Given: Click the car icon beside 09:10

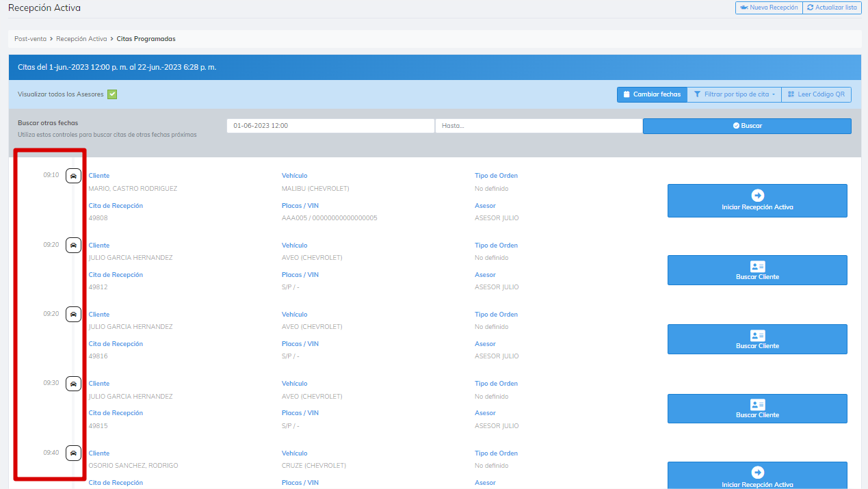Looking at the screenshot, I should coord(73,176).
